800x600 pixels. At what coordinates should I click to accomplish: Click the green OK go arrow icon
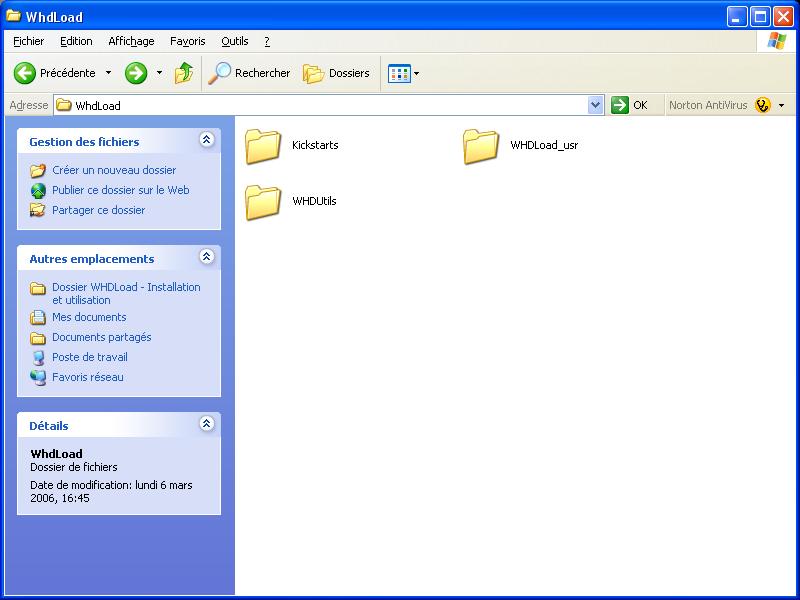point(619,105)
